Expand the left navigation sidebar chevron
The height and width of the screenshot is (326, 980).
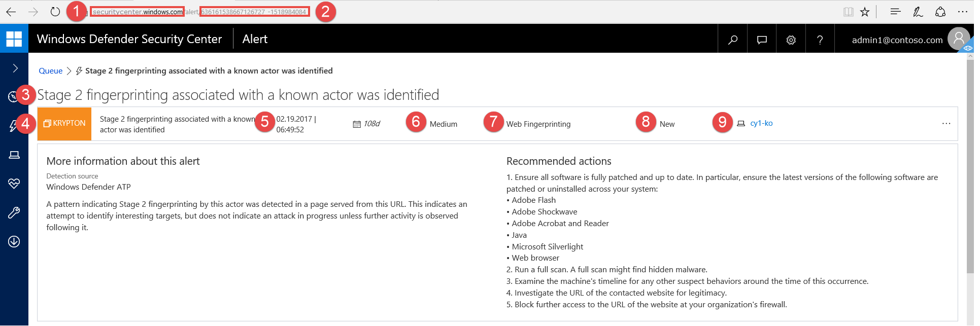point(15,68)
